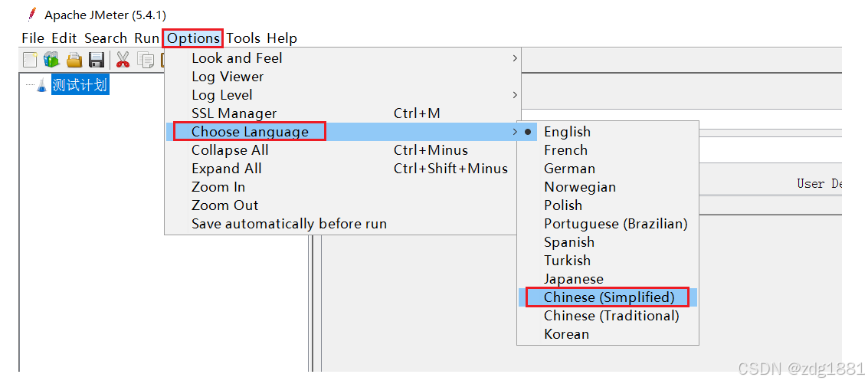Open the Search menu
The width and height of the screenshot is (868, 384).
pos(106,38)
